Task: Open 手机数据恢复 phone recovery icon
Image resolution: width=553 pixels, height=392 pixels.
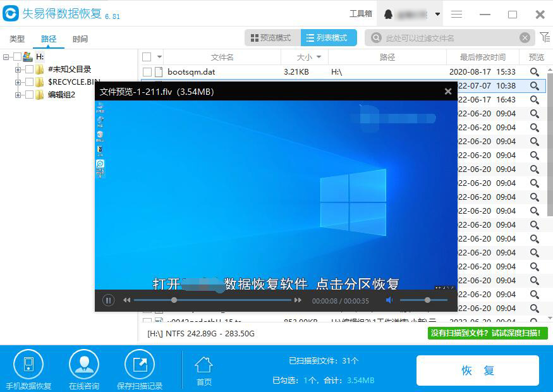Action: (28, 364)
